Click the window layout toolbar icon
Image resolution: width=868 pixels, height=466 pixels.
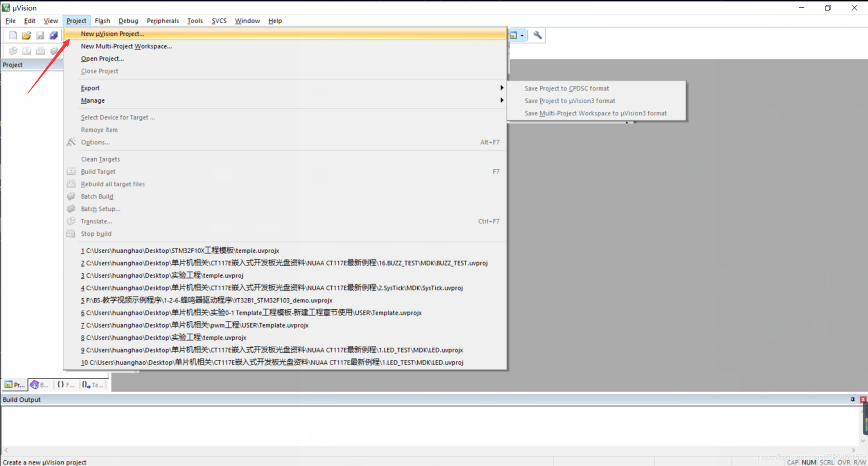(514, 35)
